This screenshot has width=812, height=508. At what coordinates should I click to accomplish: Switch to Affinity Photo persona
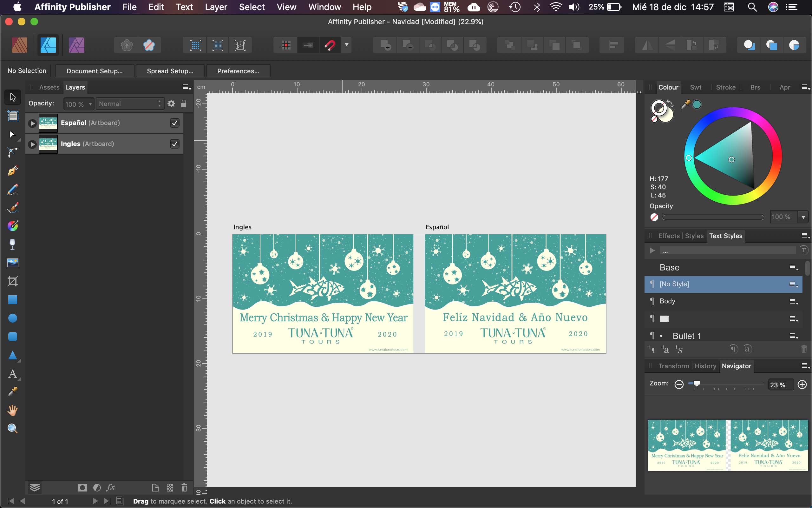pyautogui.click(x=76, y=45)
